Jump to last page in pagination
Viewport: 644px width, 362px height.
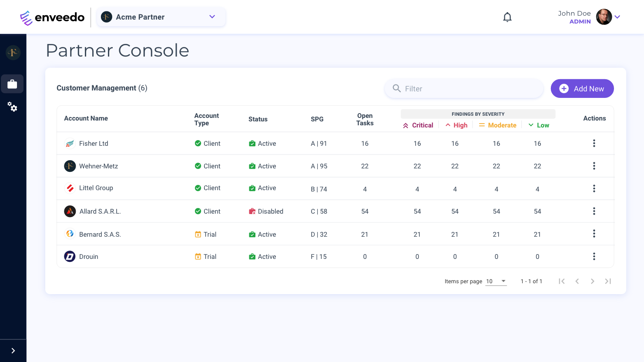point(608,282)
